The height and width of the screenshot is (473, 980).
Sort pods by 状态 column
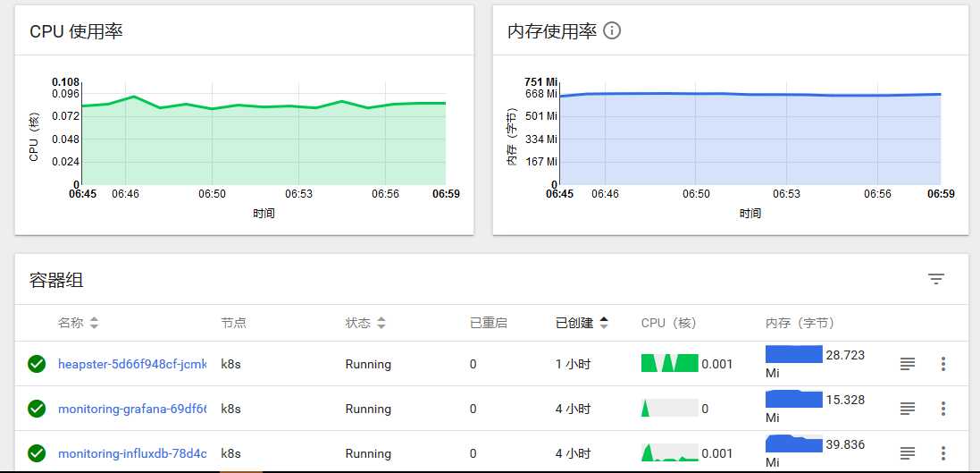[x=365, y=323]
